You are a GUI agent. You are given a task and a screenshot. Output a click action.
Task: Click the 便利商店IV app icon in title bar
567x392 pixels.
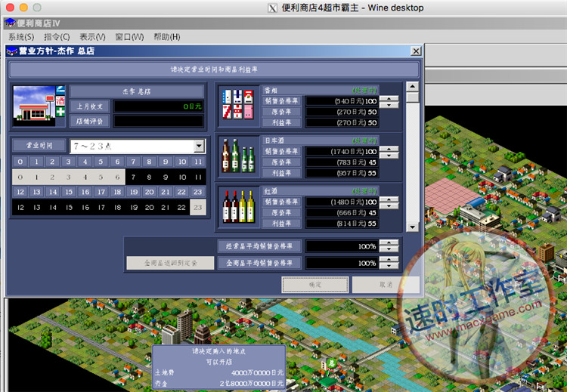coord(9,23)
